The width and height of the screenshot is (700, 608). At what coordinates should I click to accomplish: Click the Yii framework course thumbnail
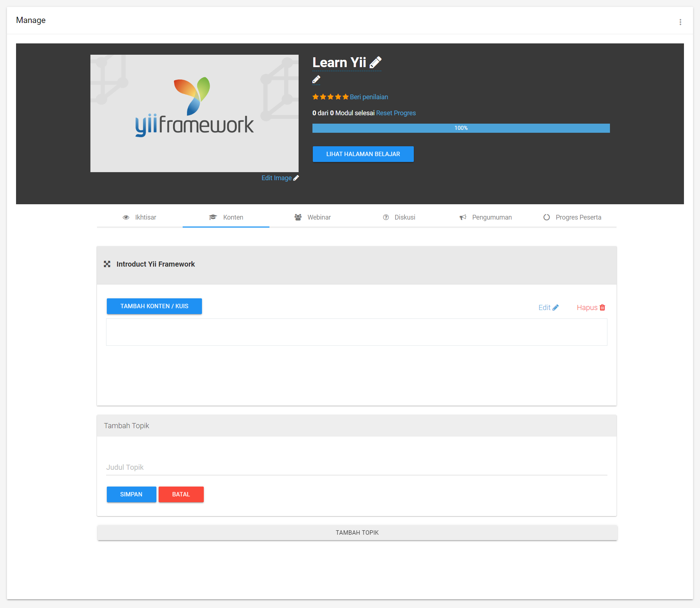(194, 113)
